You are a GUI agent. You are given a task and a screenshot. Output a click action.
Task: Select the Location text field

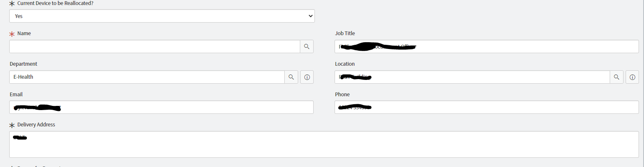(472, 77)
